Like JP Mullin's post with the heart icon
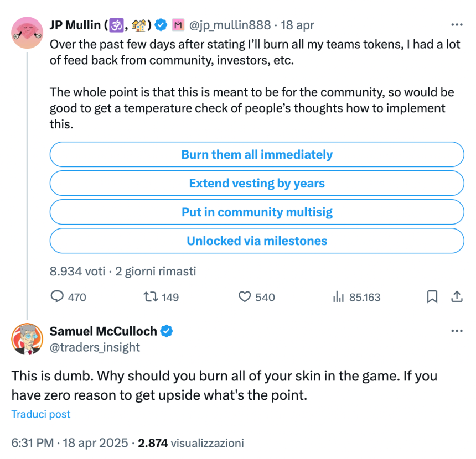 [245, 297]
